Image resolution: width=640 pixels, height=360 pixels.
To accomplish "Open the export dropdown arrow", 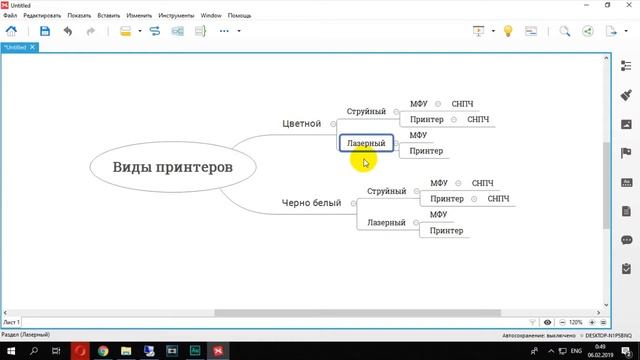I will 626,31.
